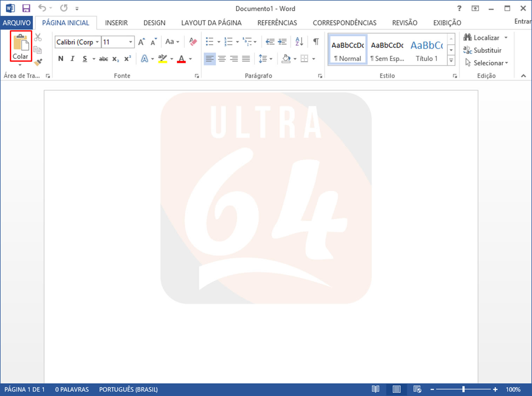Viewport: 532px width, 396px height.
Task: Click the red font color swatch
Action: click(x=181, y=59)
